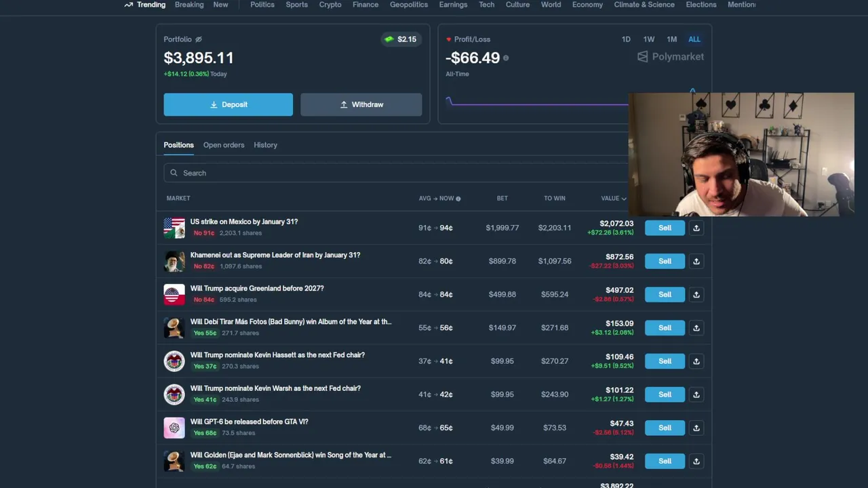
Task: Sell the Kevin Warsh position
Action: (665, 394)
